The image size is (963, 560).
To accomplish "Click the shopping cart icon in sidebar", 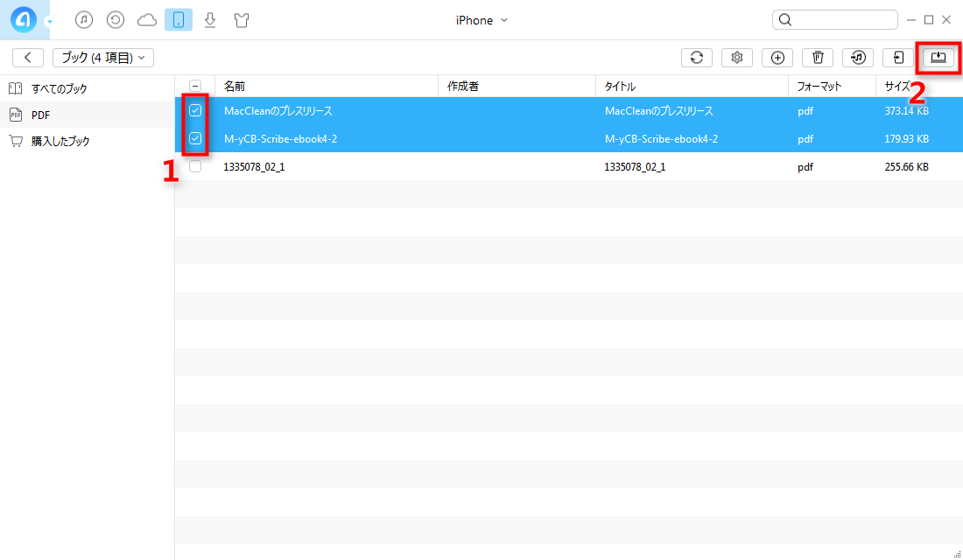I will pyautogui.click(x=16, y=141).
